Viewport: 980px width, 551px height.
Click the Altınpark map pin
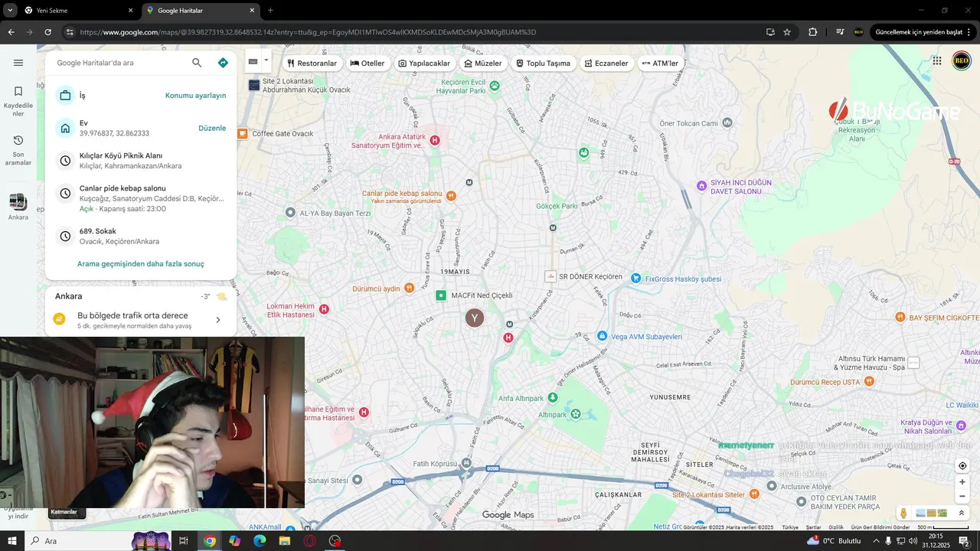[x=576, y=414]
